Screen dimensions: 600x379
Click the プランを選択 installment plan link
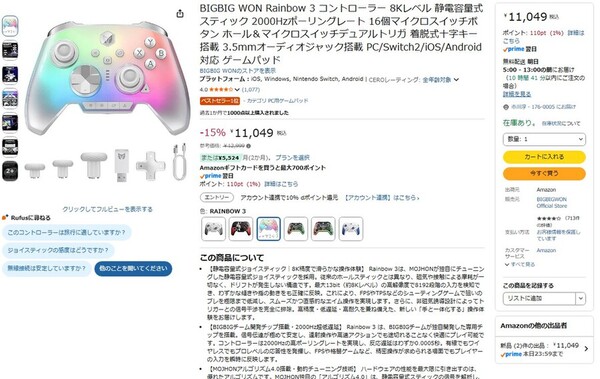pyautogui.click(x=292, y=158)
